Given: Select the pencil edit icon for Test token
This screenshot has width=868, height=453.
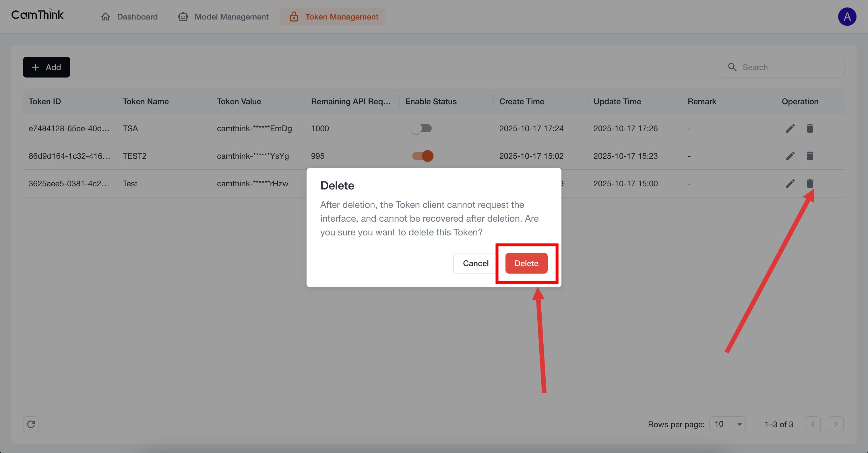Looking at the screenshot, I should (x=790, y=183).
